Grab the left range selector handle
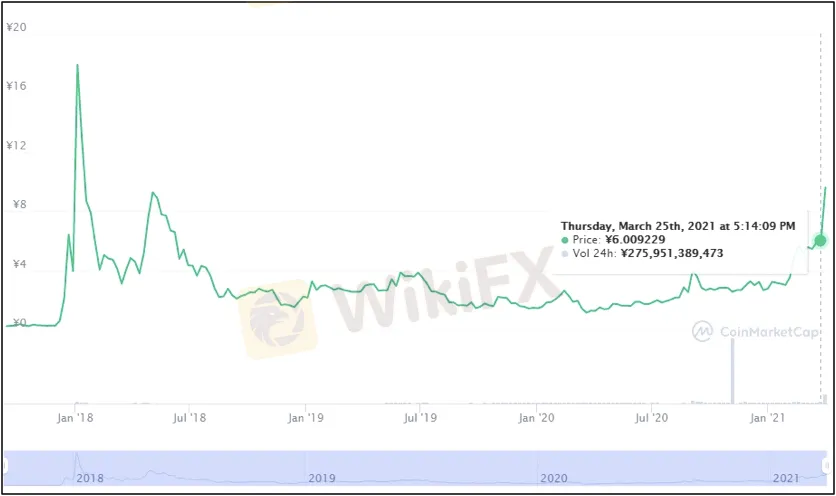Viewport: 836px width, 496px height. [4, 467]
